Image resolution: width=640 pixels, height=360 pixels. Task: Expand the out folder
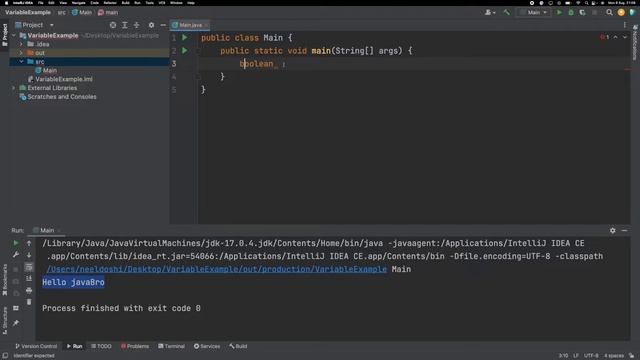21,53
